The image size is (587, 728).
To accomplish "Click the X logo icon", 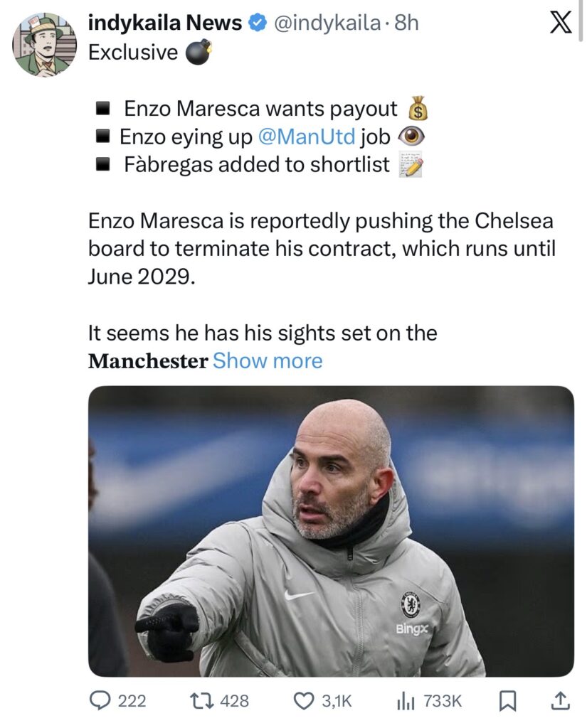I will [x=561, y=23].
